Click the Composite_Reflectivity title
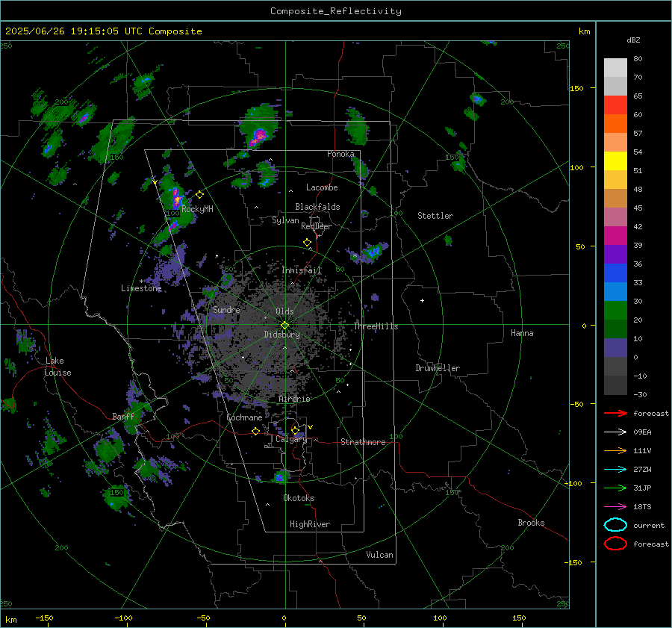Screen dimensions: 672x628 point(335,11)
